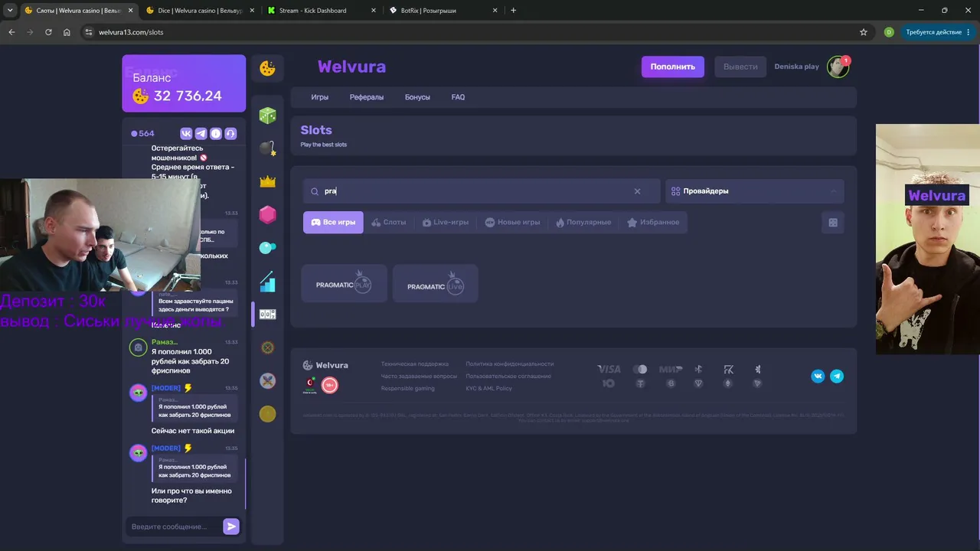Screen dimensions: 980x551
Task: Open the Pragmatic Play provider card
Action: coord(345,284)
